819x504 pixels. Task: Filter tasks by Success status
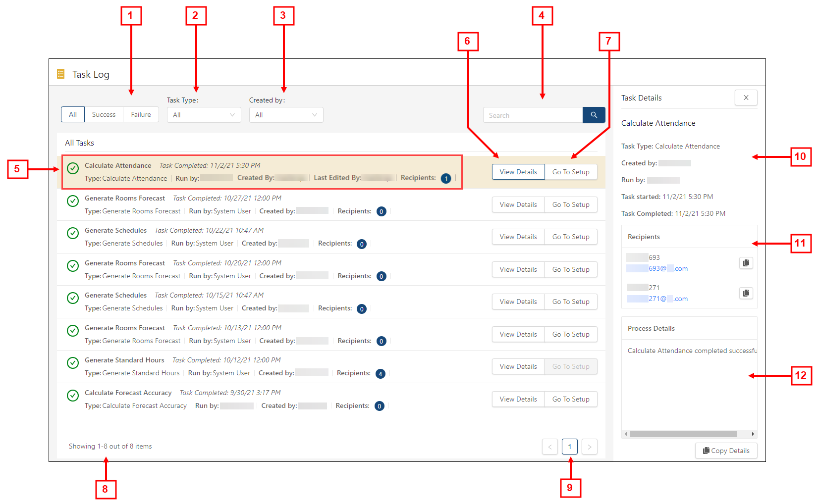coord(104,114)
